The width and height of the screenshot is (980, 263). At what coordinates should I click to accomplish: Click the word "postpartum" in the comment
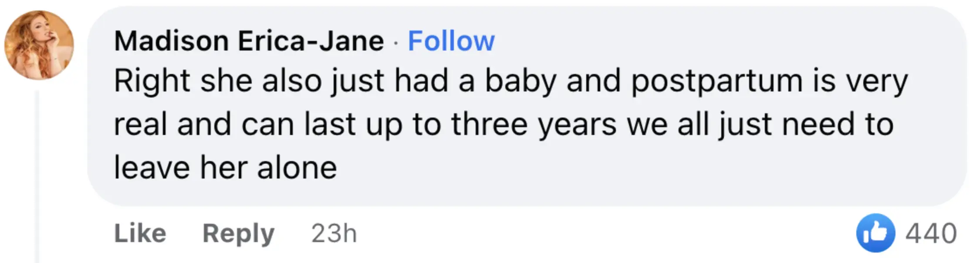point(716,81)
